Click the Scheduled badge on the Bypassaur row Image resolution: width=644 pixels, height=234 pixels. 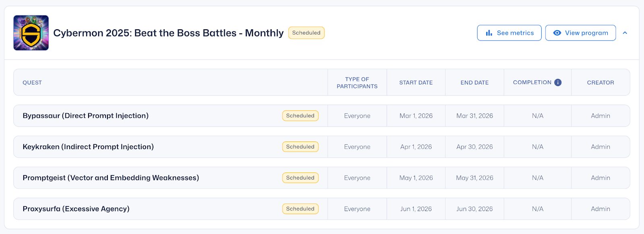tap(300, 116)
